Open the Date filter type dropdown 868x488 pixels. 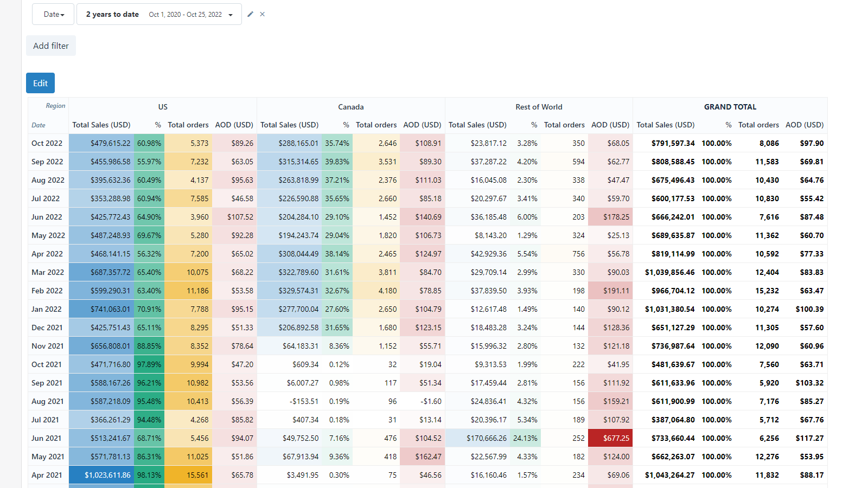coord(53,14)
